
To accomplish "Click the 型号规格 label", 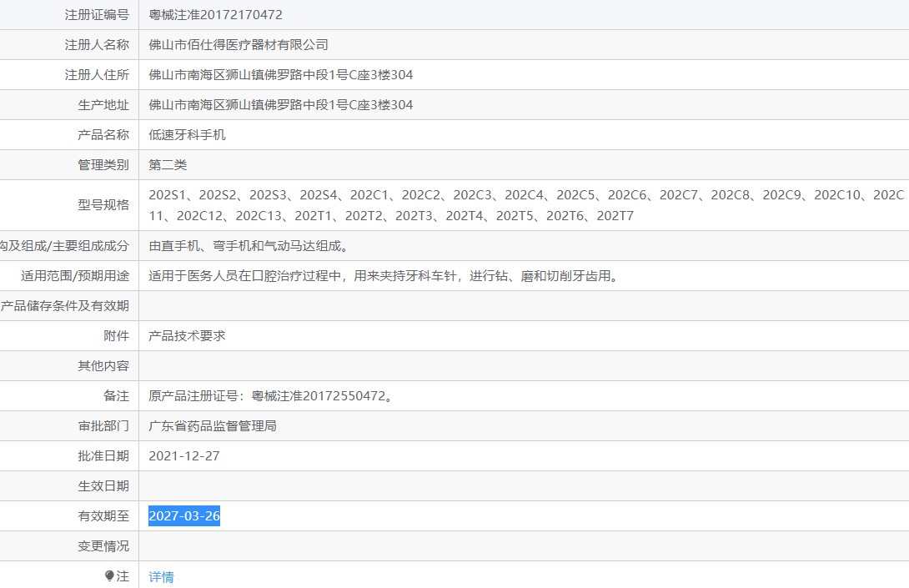I will [x=103, y=204].
